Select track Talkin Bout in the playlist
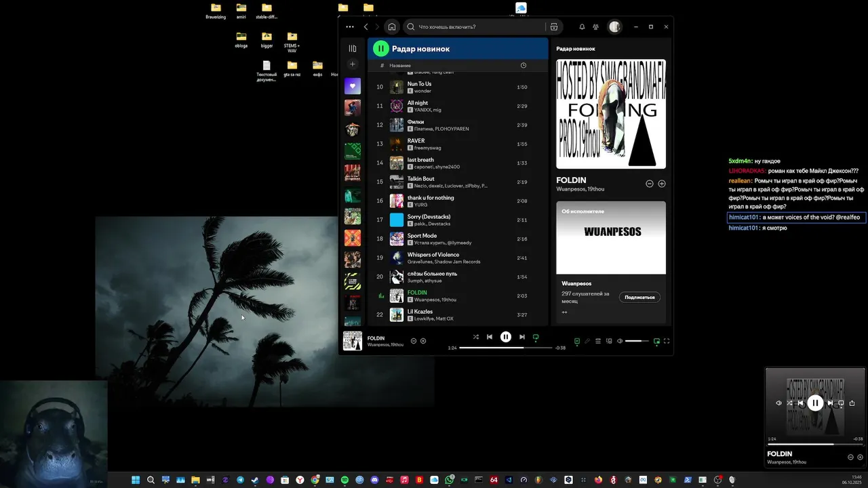 click(458, 182)
